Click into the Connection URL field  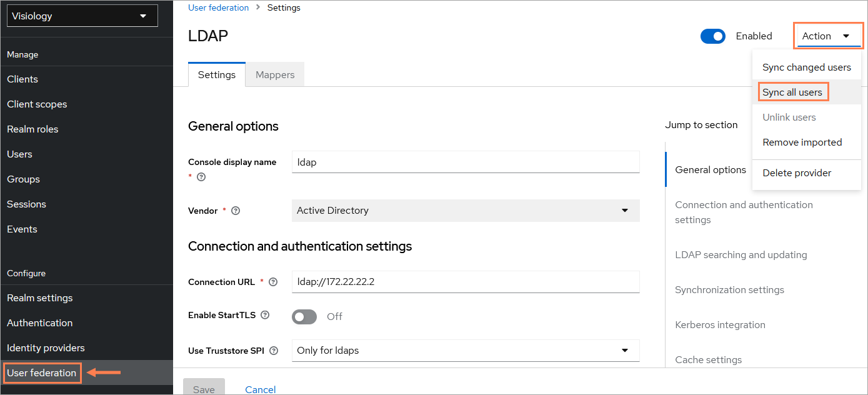point(466,282)
